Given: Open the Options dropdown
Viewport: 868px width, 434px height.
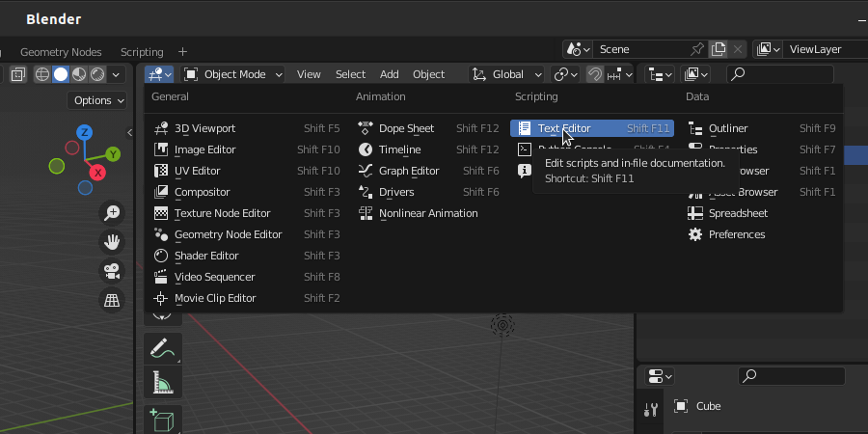Looking at the screenshot, I should [x=98, y=100].
